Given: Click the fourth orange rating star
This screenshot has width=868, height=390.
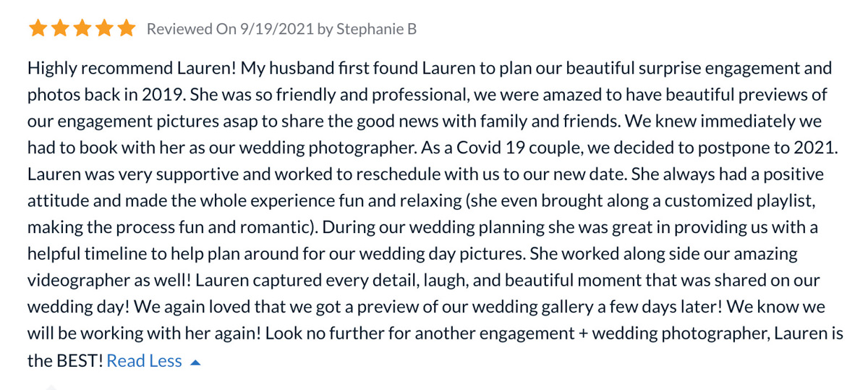Looking at the screenshot, I should (x=103, y=29).
